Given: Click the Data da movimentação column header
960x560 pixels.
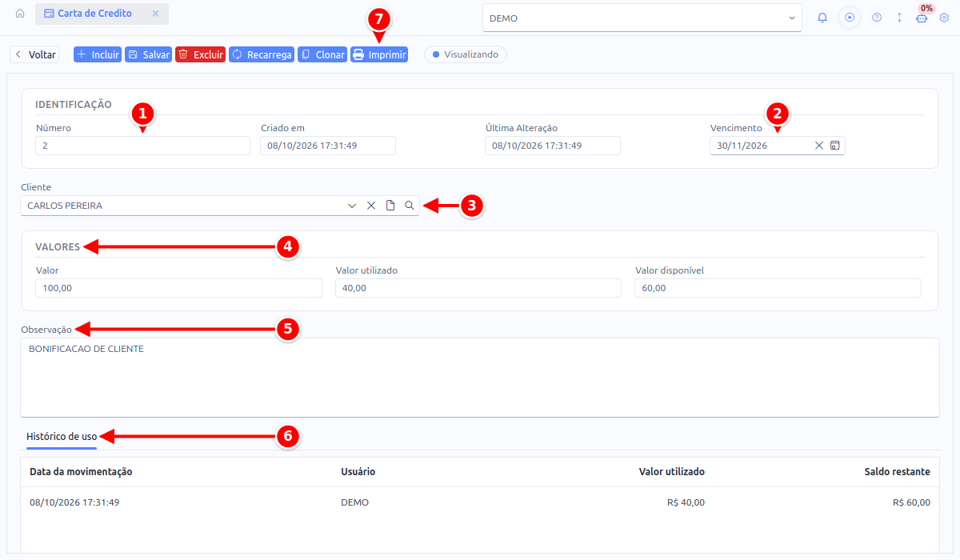Looking at the screenshot, I should click(x=81, y=472).
